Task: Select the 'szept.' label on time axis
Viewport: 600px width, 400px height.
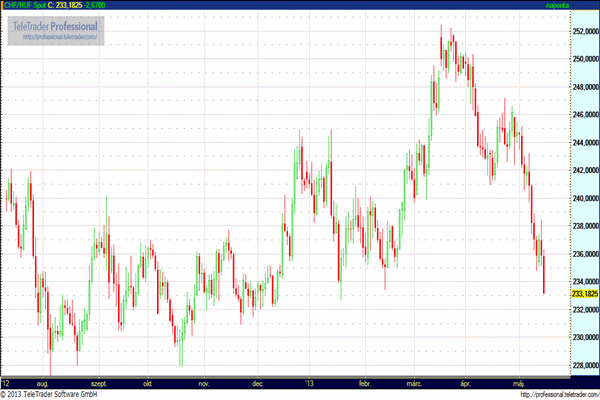Action: 99,382
